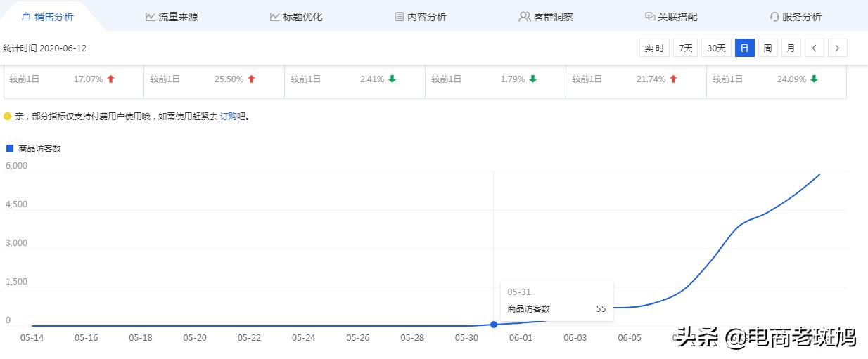Click the 2.41% metric value
This screenshot has height=359, width=868.
[x=372, y=79]
